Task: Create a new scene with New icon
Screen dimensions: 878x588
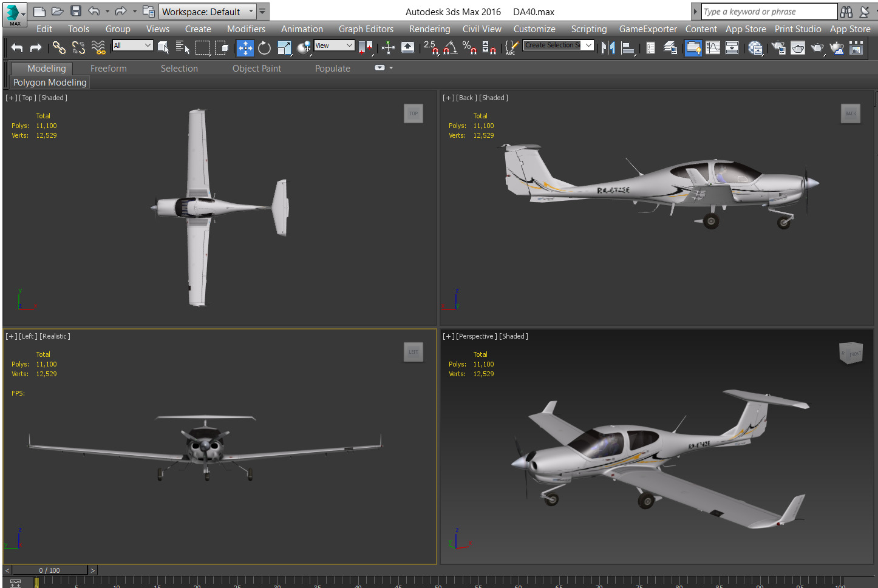Action: 39,12
